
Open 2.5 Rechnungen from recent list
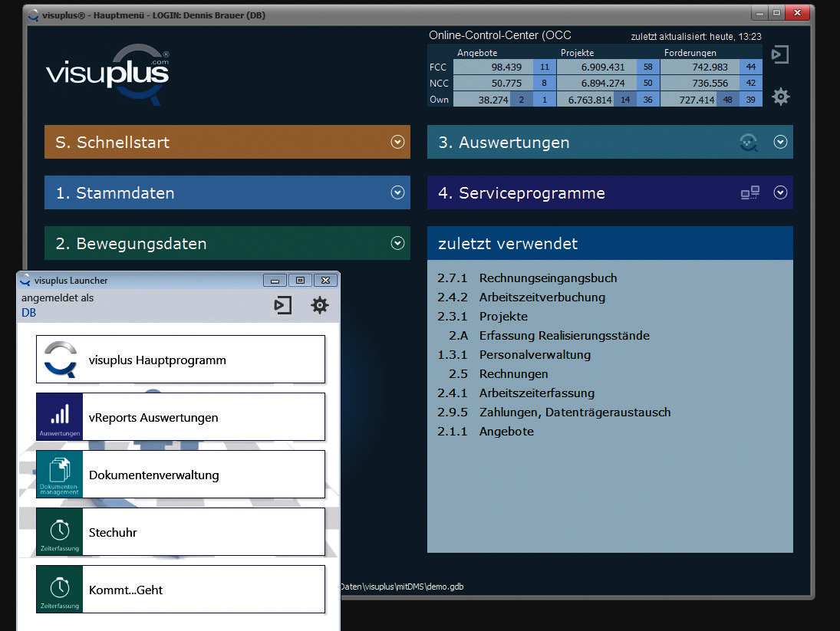pyautogui.click(x=499, y=373)
